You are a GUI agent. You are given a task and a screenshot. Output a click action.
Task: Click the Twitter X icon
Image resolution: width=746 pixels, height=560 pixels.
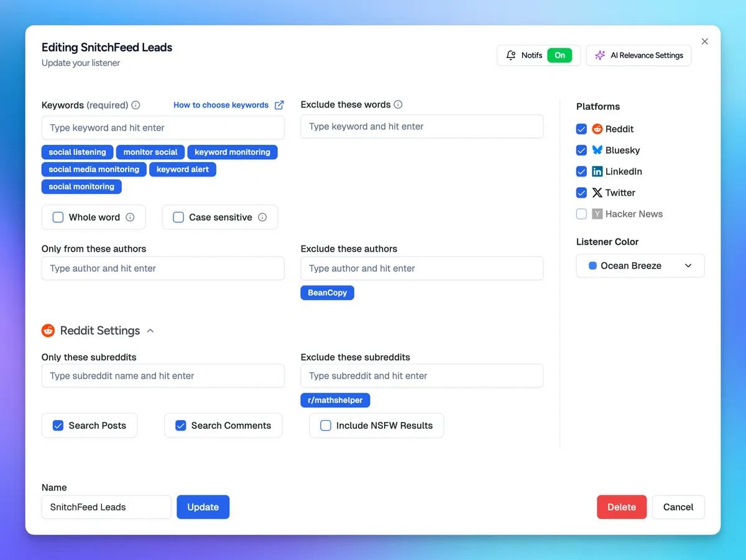597,193
